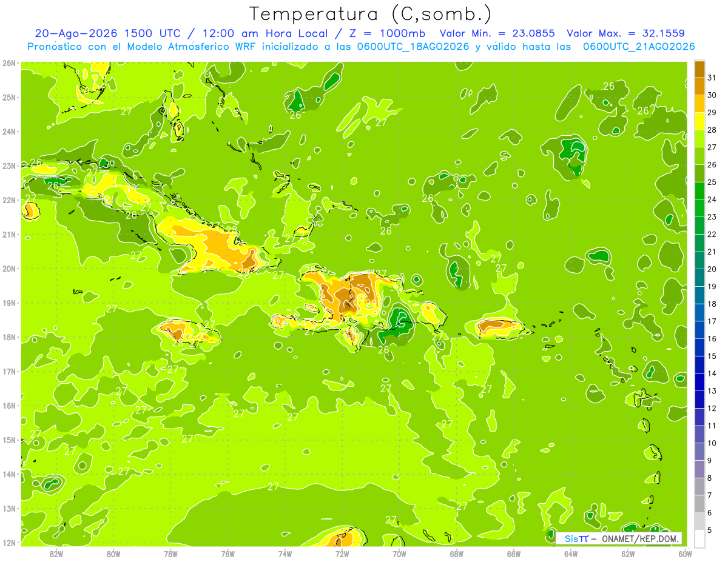
Task: Click the 20N latitude axis label
Action: [x=8, y=269]
